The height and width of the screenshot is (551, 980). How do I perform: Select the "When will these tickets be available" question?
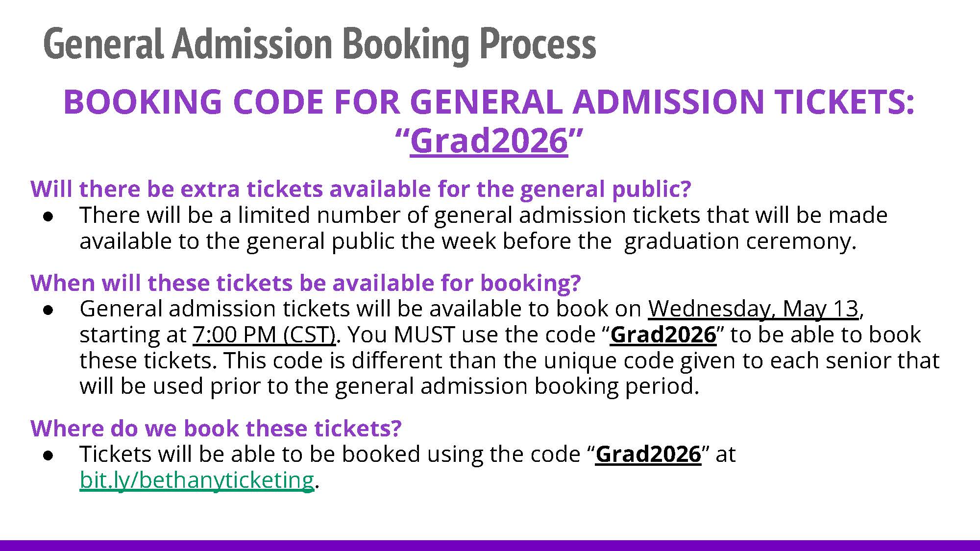[305, 283]
